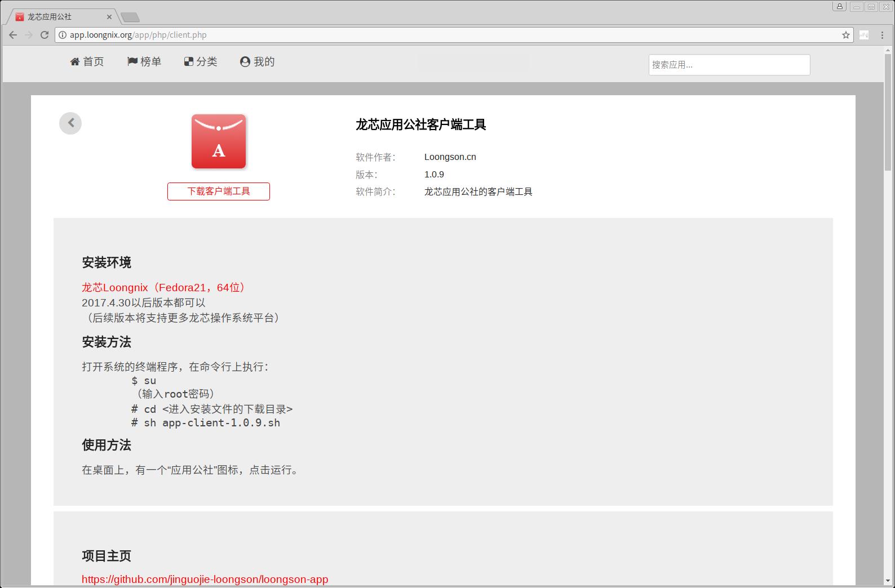Click the 软件作者 label

[375, 157]
